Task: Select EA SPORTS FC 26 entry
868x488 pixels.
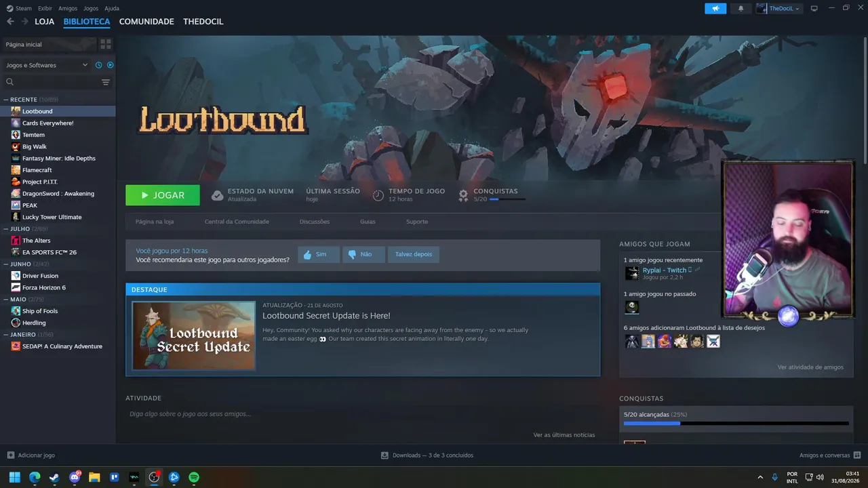Action: (x=58, y=252)
